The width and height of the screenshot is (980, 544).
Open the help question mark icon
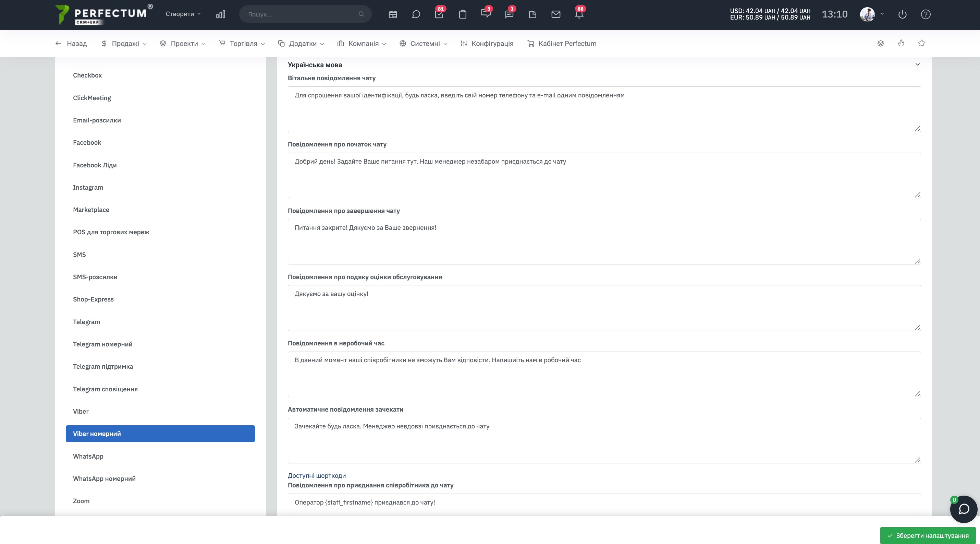(x=926, y=14)
